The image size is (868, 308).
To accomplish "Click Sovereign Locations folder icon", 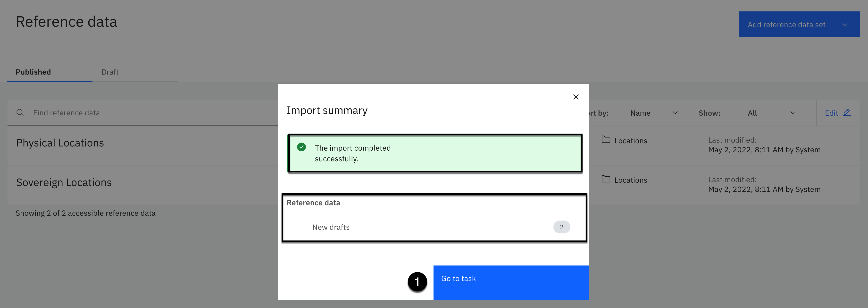I will [606, 179].
